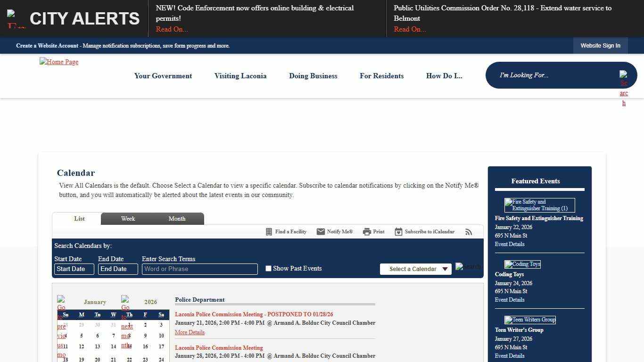
Task: Open More Details for postponed Police meeting
Action: point(190,332)
